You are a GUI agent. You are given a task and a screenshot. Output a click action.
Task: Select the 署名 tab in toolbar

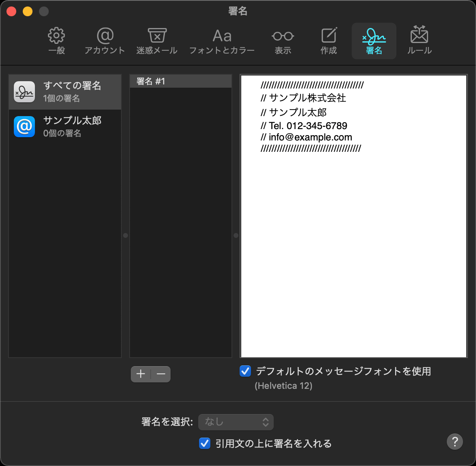[374, 41]
